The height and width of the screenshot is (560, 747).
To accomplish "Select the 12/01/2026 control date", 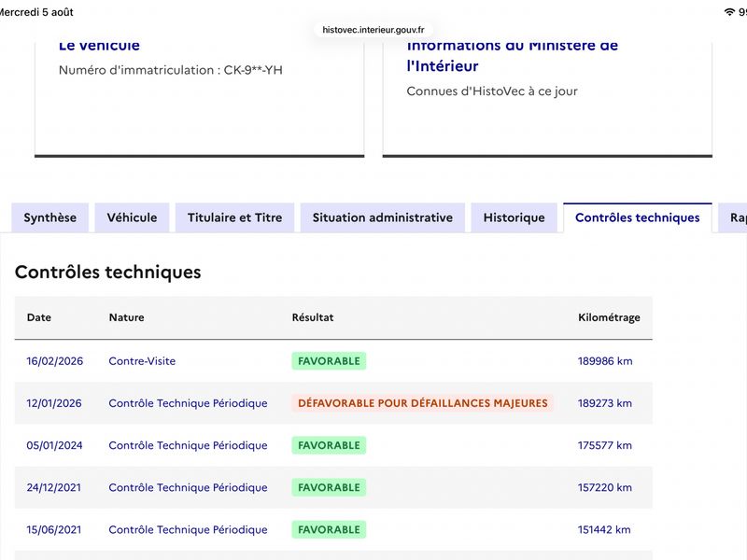I will tap(54, 403).
